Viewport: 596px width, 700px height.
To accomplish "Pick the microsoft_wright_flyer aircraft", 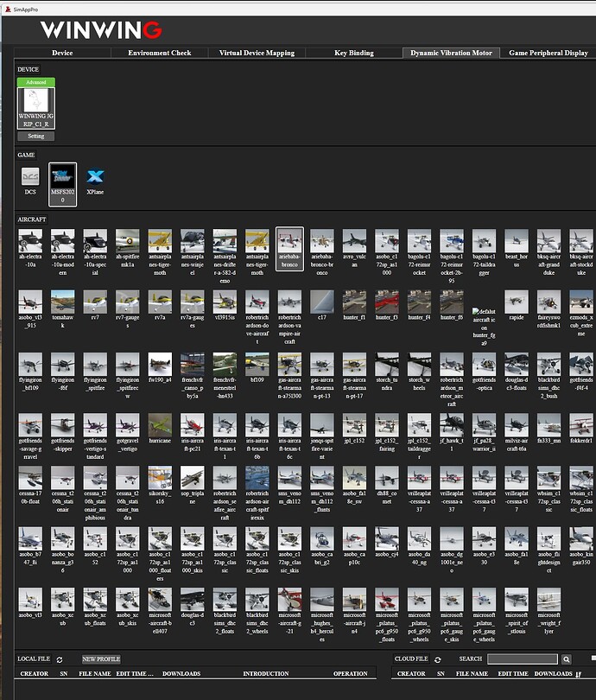I will [548, 600].
